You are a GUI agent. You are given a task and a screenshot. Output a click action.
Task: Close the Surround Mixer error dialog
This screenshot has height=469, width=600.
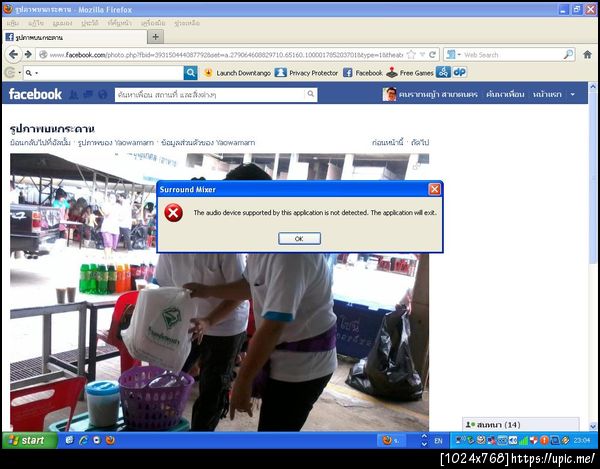(434, 189)
